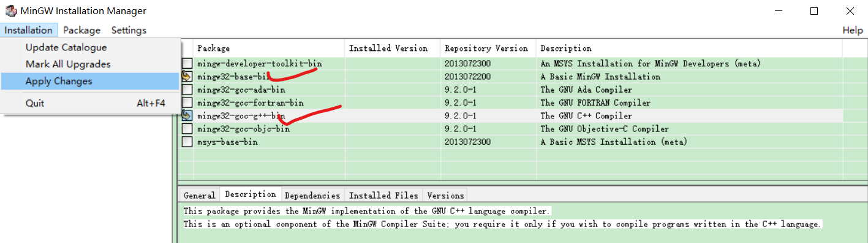
Task: Open the Settings menu
Action: pyautogui.click(x=129, y=30)
